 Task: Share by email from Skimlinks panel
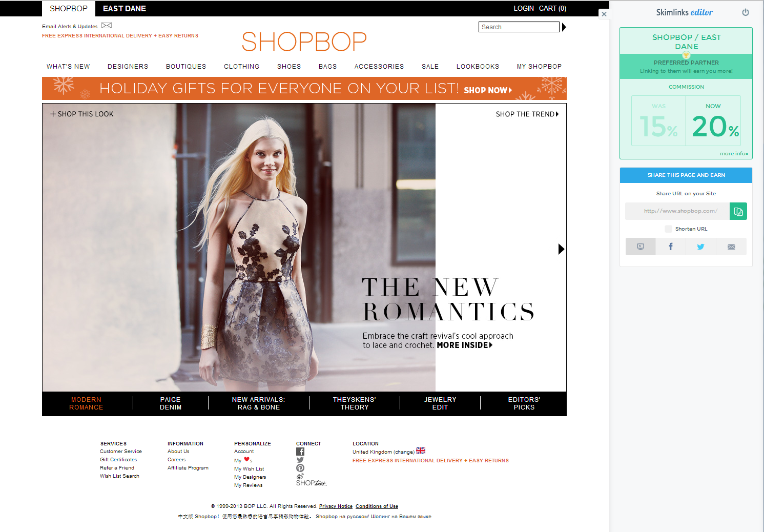pos(731,247)
